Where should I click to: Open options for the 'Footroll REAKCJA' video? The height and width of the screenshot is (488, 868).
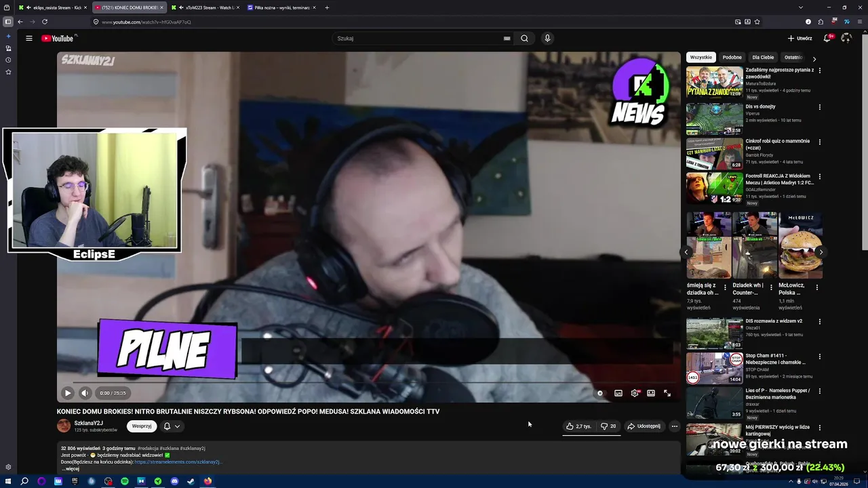point(820,176)
